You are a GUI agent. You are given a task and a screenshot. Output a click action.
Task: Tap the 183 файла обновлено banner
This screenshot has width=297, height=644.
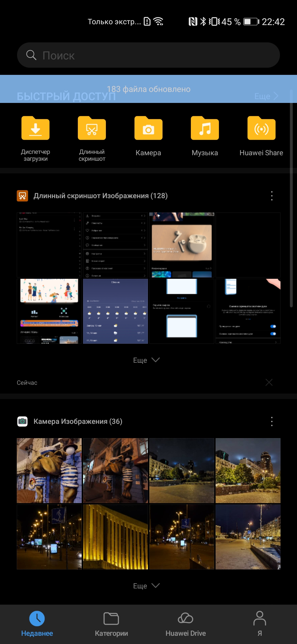[x=148, y=89]
